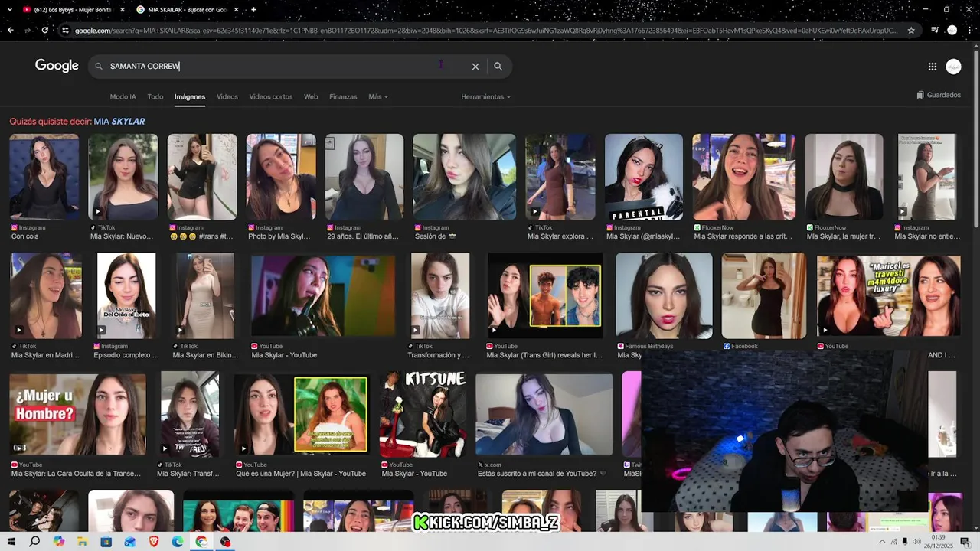The image size is (980, 551).
Task: Open the 'Mia Skylar responde a las crít' image
Action: click(x=743, y=177)
